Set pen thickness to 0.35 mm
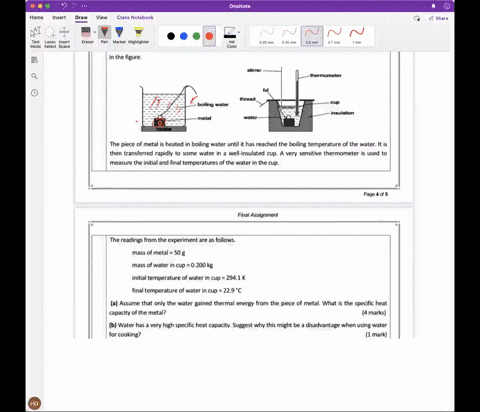The width and height of the screenshot is (480, 412). pos(289,36)
